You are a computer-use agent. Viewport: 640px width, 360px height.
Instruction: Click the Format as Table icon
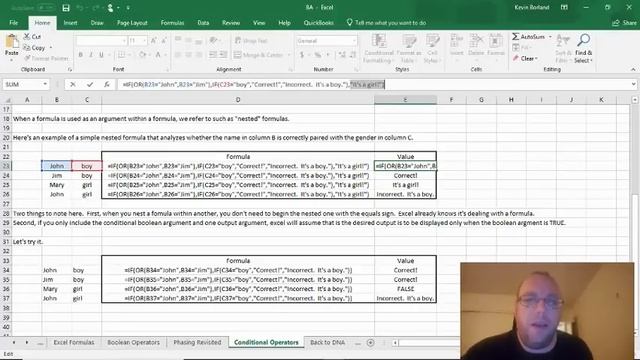click(x=409, y=41)
